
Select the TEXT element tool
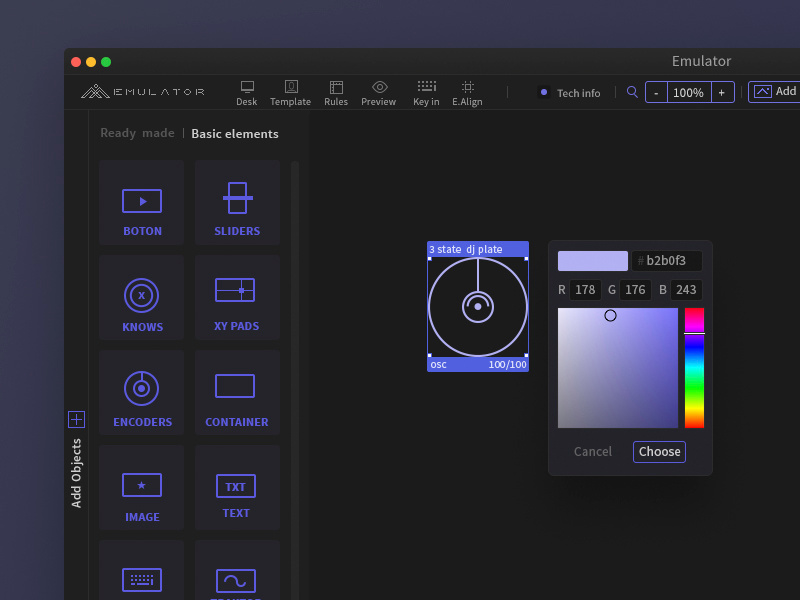(x=236, y=489)
